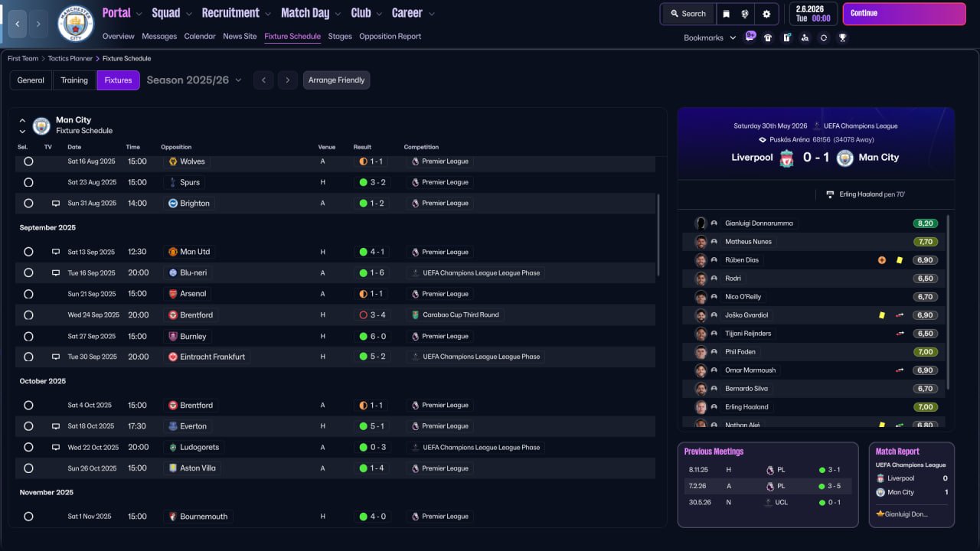This screenshot has width=980, height=551.
Task: Go to previous season with left arrow
Action: pos(263,80)
